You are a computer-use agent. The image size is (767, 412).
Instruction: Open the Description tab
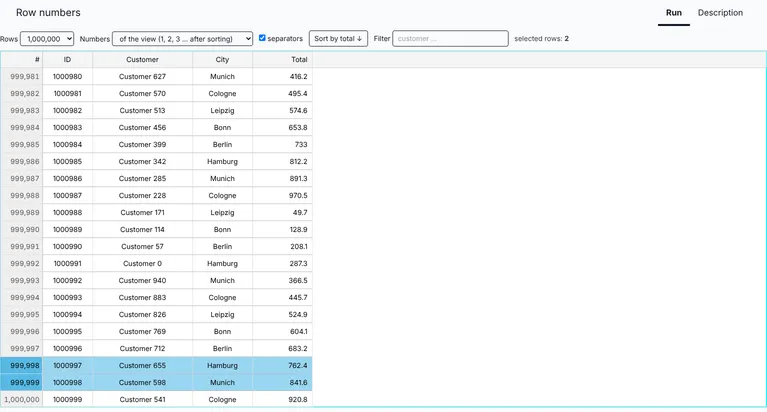coord(720,13)
